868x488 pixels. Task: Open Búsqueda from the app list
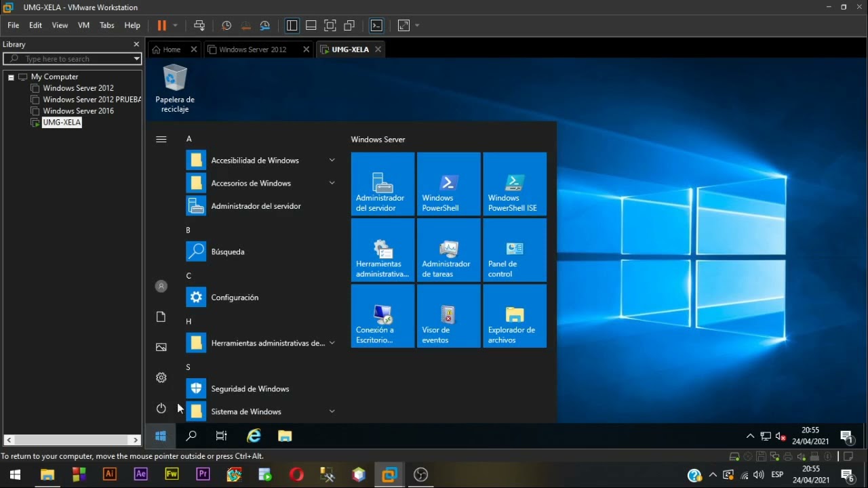click(260, 252)
